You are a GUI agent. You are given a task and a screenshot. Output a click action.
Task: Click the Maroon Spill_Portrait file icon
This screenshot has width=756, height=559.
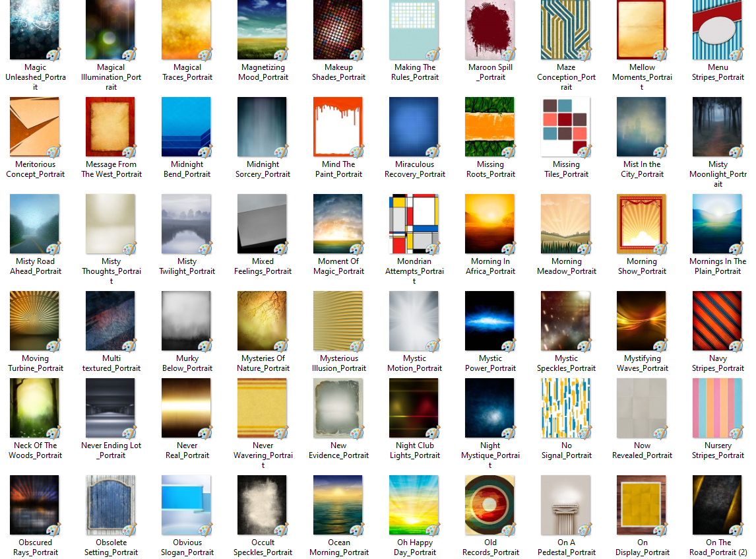click(490, 30)
